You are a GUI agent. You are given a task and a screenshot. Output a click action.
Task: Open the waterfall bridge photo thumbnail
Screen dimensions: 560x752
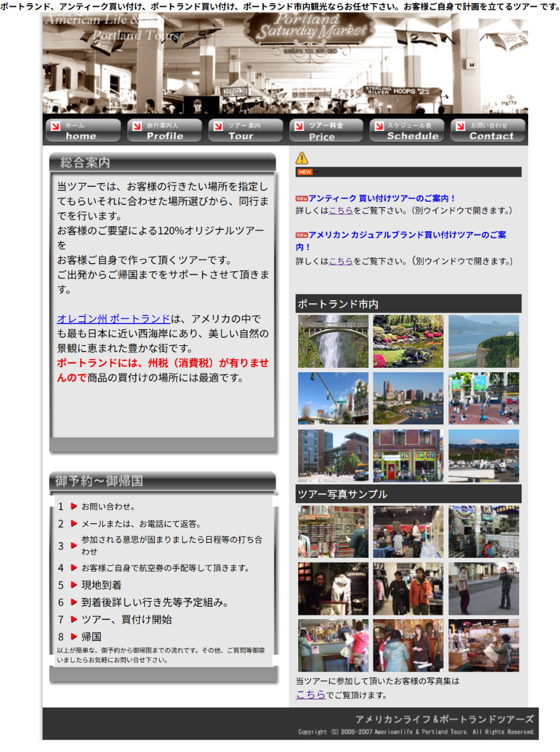coord(333,342)
